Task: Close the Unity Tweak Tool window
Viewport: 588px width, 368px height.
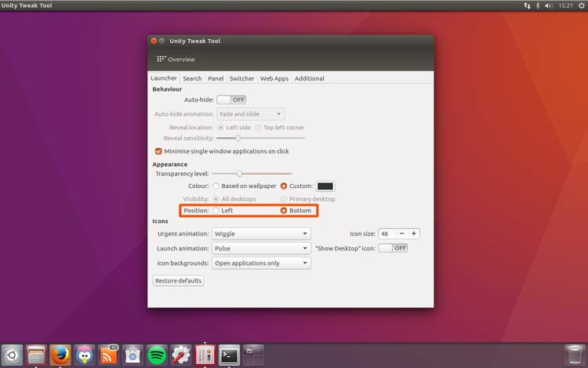Action: point(154,41)
